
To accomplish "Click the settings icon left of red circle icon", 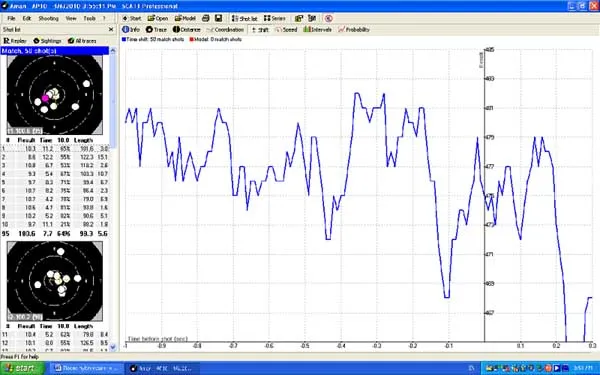I will click(312, 18).
